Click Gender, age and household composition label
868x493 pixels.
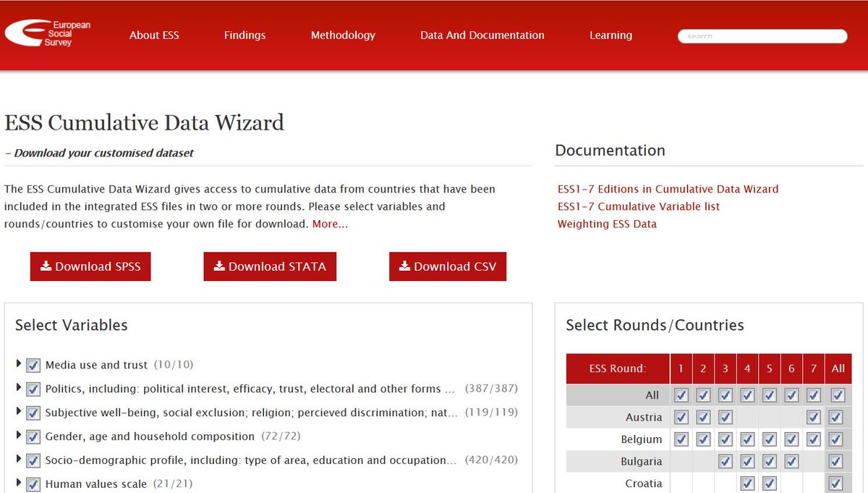point(150,437)
